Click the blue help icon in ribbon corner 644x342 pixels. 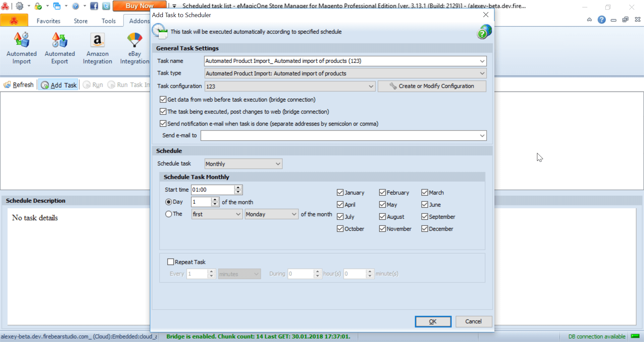602,20
